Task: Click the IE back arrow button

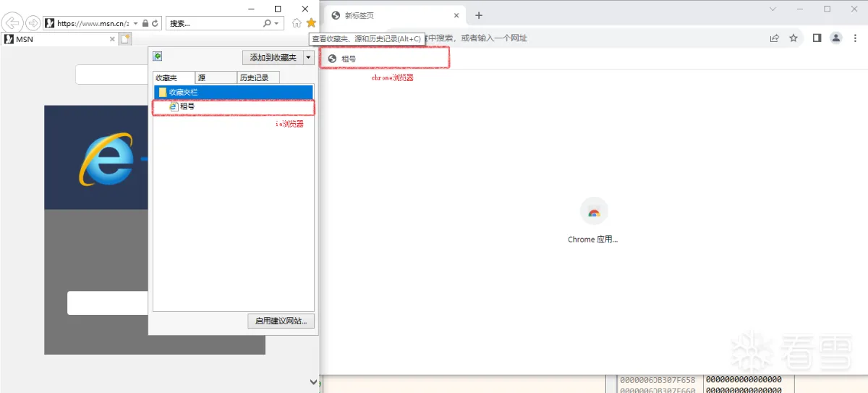Action: 12,23
